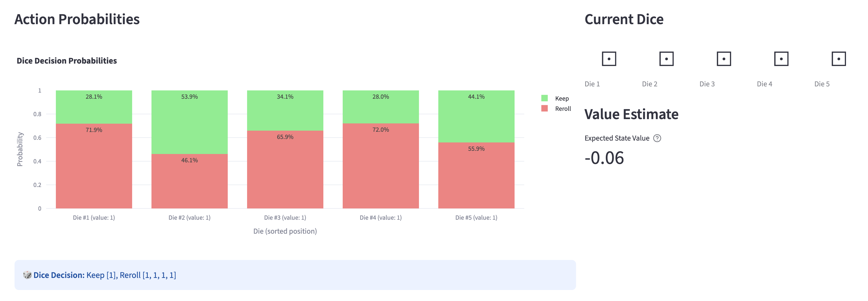868x301 pixels.
Task: Click the Die 1 dice face icon
Action: pyautogui.click(x=609, y=59)
